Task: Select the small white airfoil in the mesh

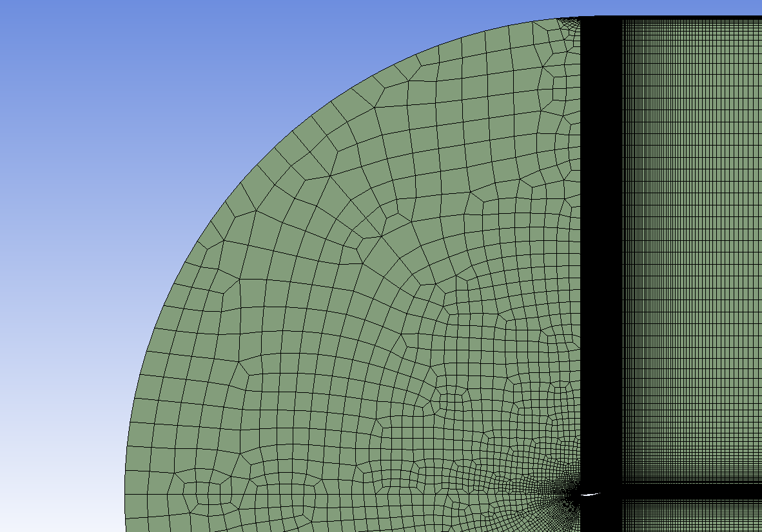Action: 590,495
